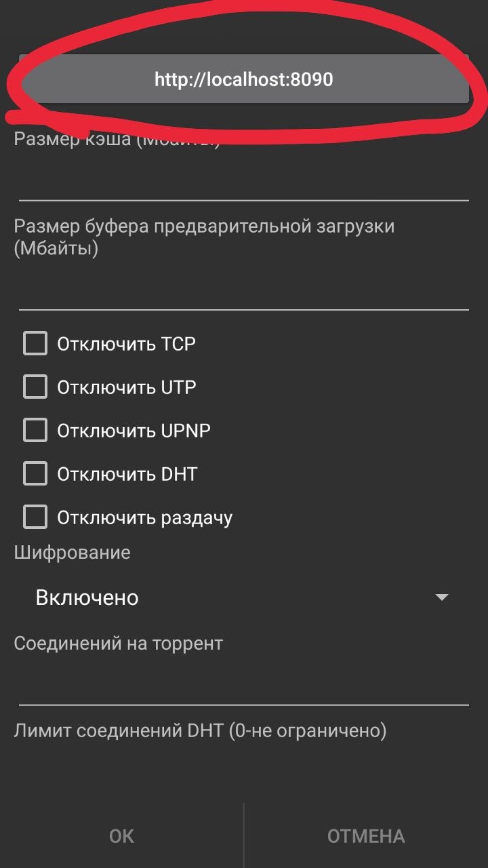The width and height of the screenshot is (488, 868).
Task: Click the cache size (Размер кэша) input field
Action: pos(244,180)
